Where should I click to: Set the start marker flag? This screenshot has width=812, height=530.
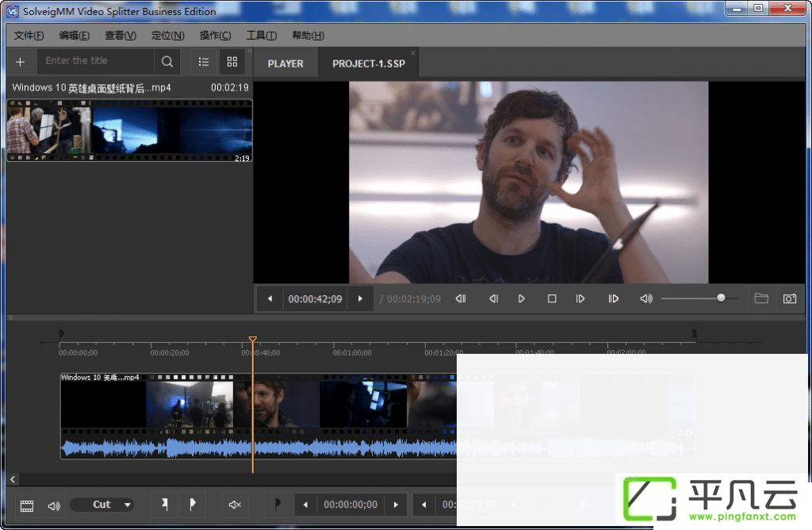165,504
